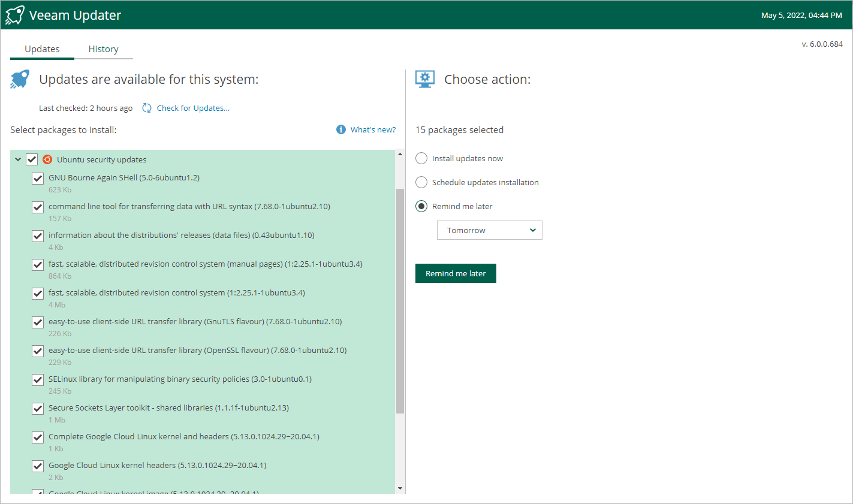
Task: Click the Veeam Updater rocket logo
Action: [15, 15]
